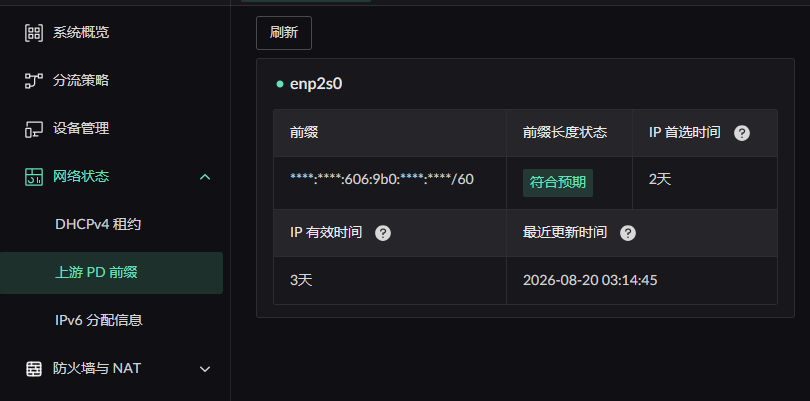Screen dimensions: 810x401
Task: Click the 设备管理 device icon
Action: click(x=34, y=129)
